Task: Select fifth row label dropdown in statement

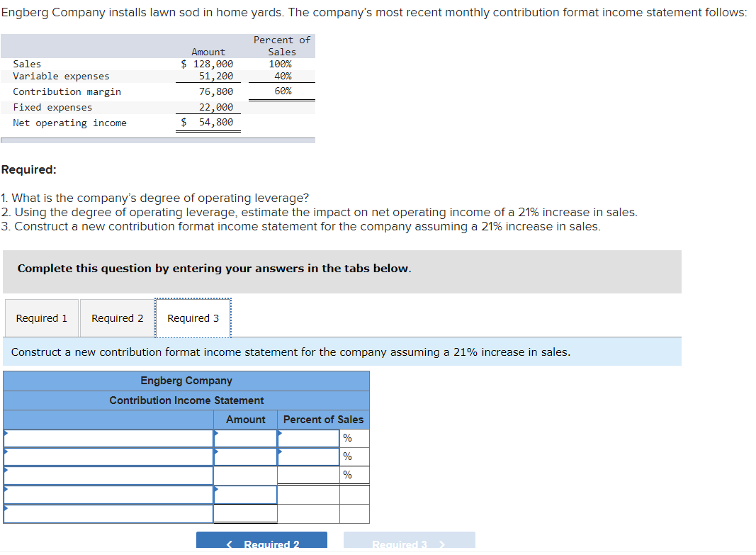Action: click(x=108, y=513)
